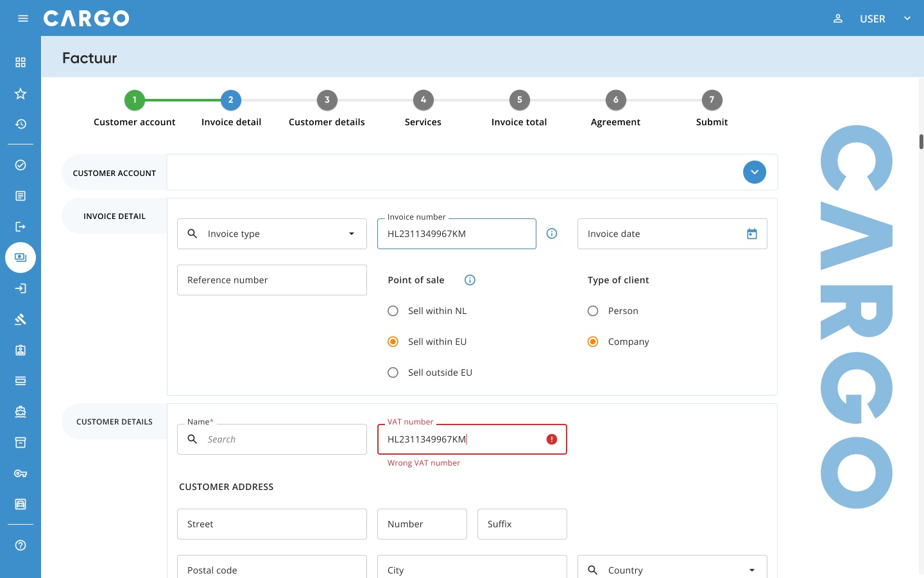Select the Sell within NL radio button
924x578 pixels.
(393, 311)
